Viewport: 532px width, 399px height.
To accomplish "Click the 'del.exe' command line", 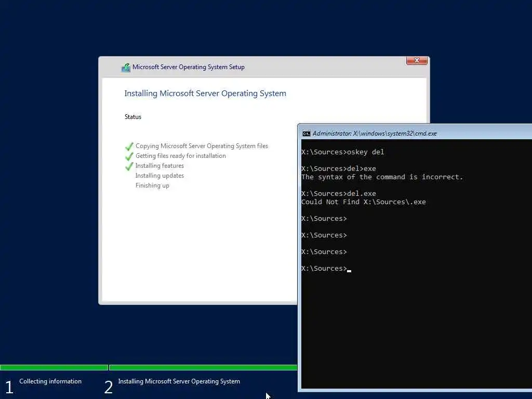I will click(339, 193).
